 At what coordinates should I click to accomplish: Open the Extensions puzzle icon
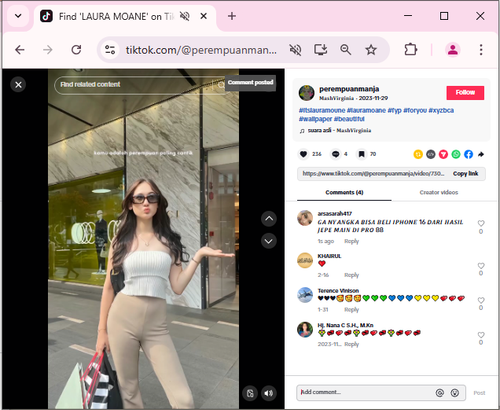(411, 50)
